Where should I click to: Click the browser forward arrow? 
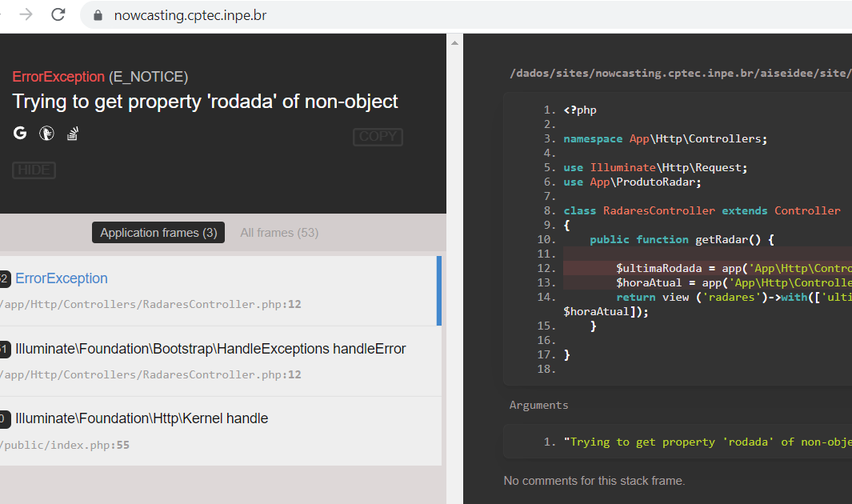coord(26,14)
